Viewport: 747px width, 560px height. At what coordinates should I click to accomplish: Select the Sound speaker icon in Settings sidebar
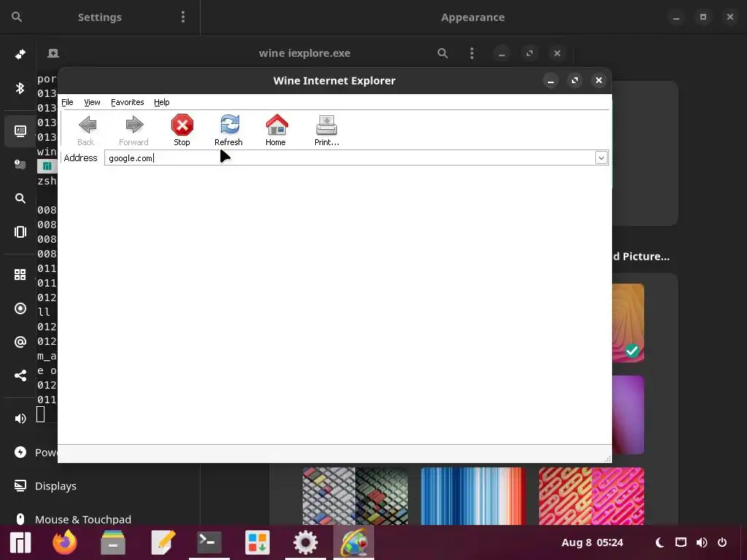click(20, 419)
